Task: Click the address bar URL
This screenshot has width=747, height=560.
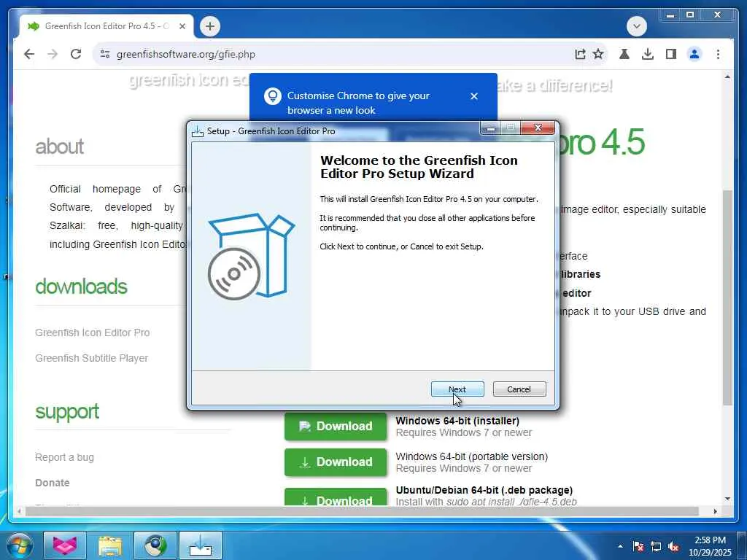Action: point(186,54)
